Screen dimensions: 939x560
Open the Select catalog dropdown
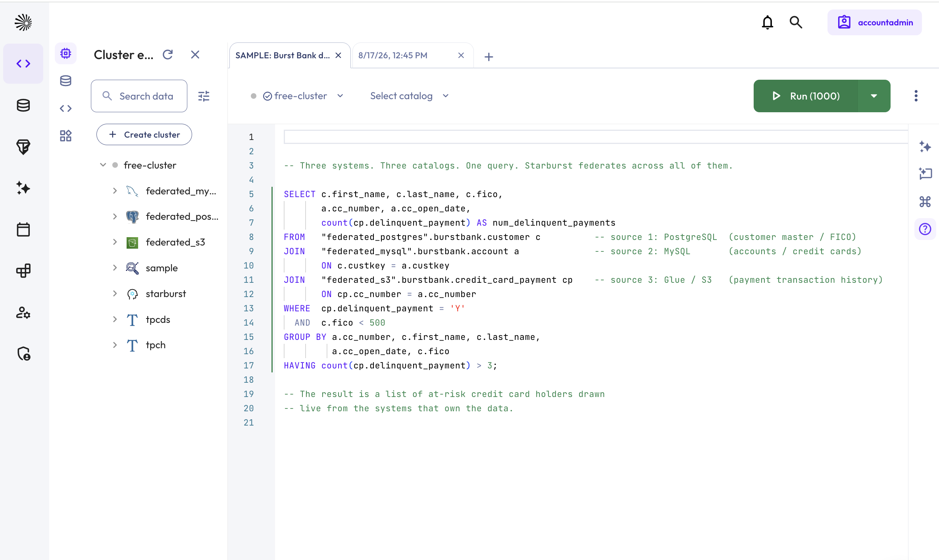(409, 96)
